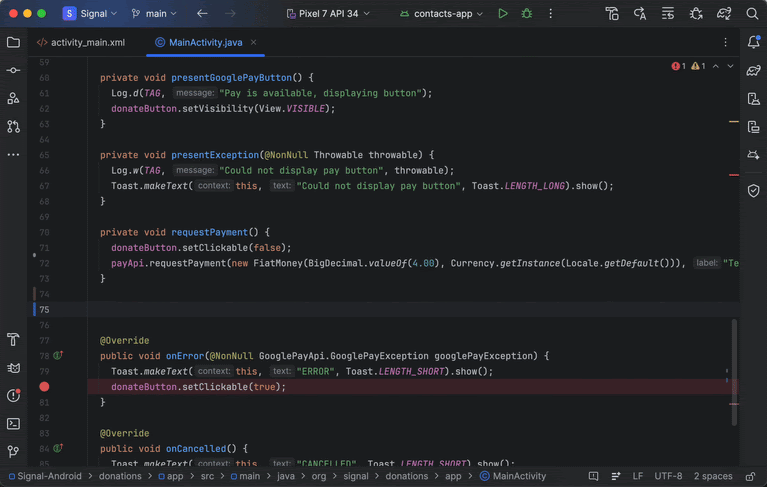Click the Debug bug icon in toolbar
This screenshot has width=767, height=487.
(x=527, y=14)
